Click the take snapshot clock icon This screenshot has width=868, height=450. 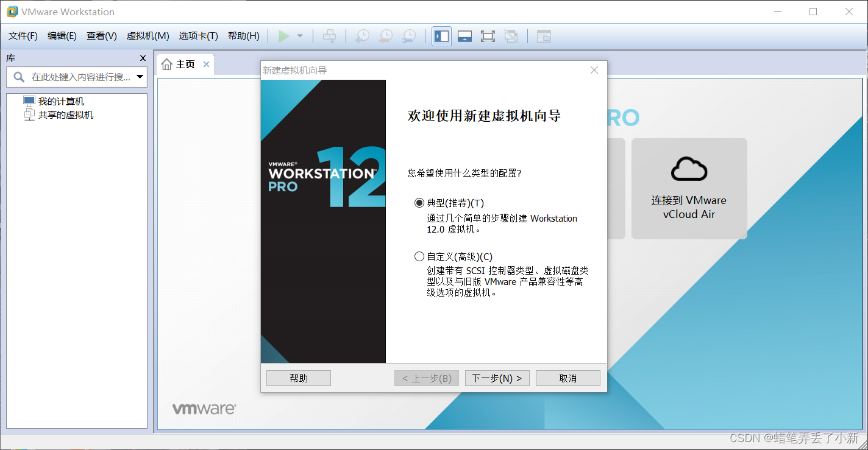pyautogui.click(x=362, y=36)
